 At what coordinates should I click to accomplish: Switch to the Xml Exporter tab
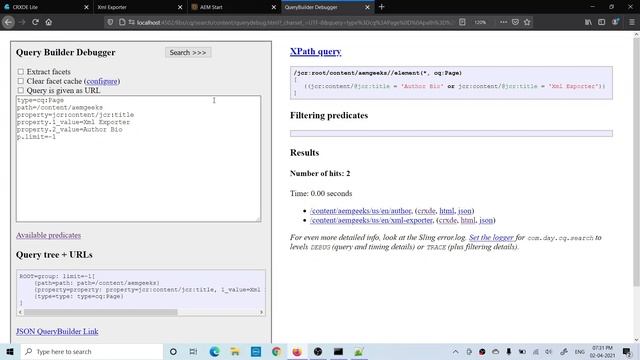[139, 7]
